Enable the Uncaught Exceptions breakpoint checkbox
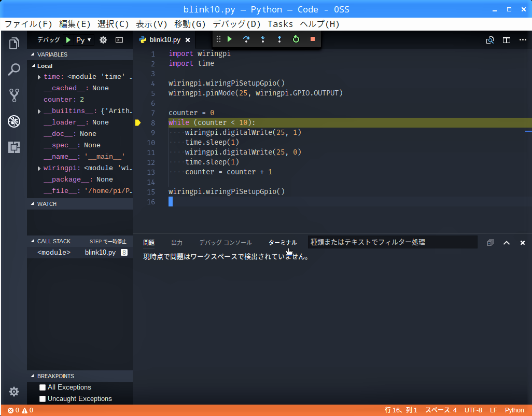This screenshot has height=416, width=532. (x=43, y=399)
